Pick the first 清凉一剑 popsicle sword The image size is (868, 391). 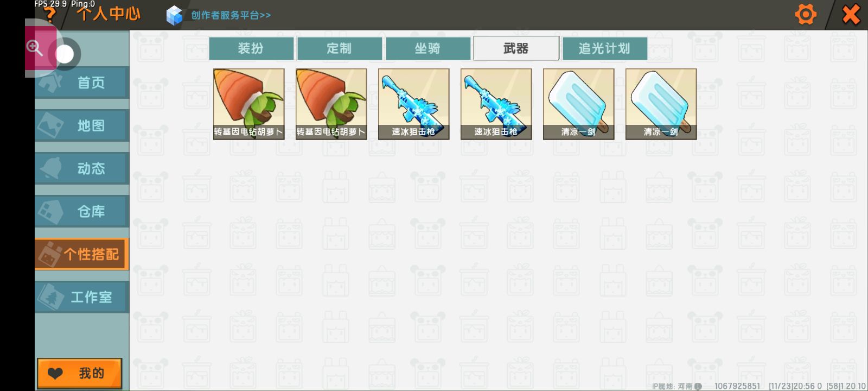point(579,104)
